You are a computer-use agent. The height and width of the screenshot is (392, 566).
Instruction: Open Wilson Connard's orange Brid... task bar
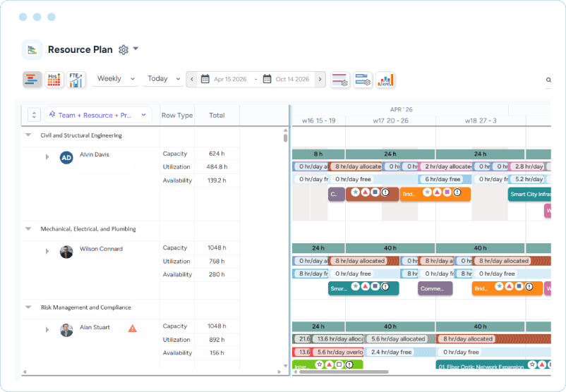(x=507, y=288)
